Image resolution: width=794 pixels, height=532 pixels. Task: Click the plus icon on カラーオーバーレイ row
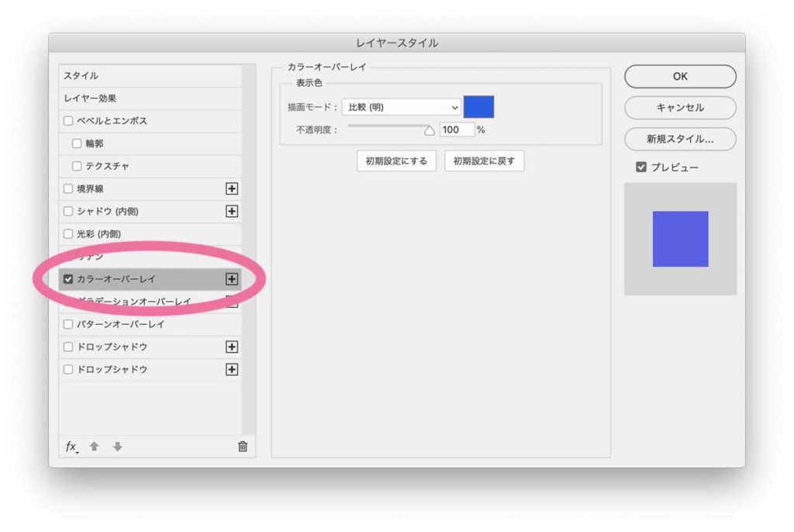click(231, 278)
